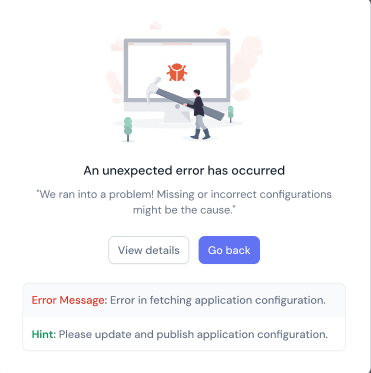The image size is (371, 373).
Task: Click the monitor screen's top window bar
Action: point(177,44)
